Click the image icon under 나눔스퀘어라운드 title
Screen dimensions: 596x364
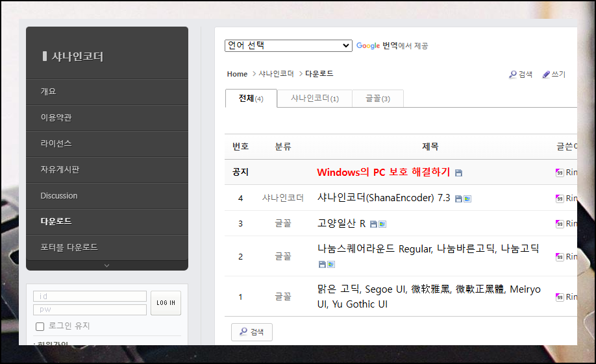[x=331, y=265]
